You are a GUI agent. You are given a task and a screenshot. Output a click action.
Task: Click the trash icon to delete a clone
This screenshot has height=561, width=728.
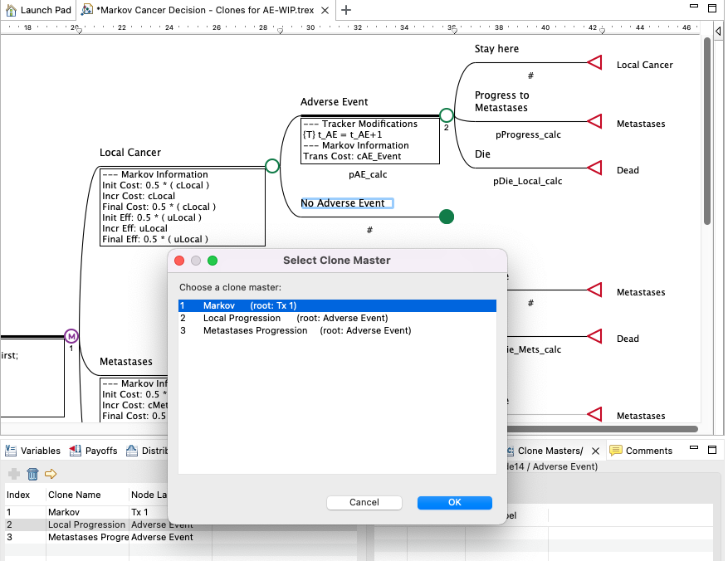(x=32, y=474)
